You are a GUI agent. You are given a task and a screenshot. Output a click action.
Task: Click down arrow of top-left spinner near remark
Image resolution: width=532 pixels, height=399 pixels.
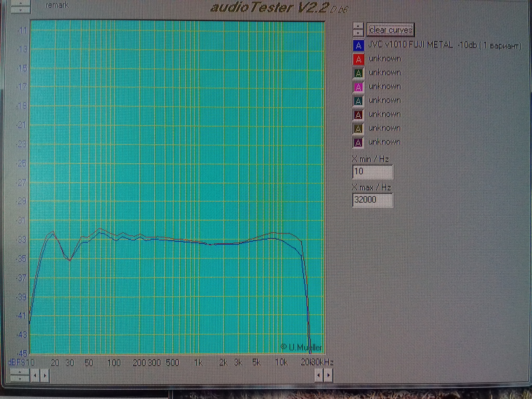point(21,10)
